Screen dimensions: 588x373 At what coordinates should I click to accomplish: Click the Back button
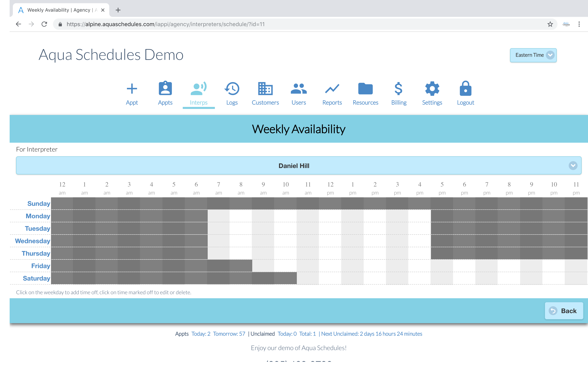coord(564,311)
